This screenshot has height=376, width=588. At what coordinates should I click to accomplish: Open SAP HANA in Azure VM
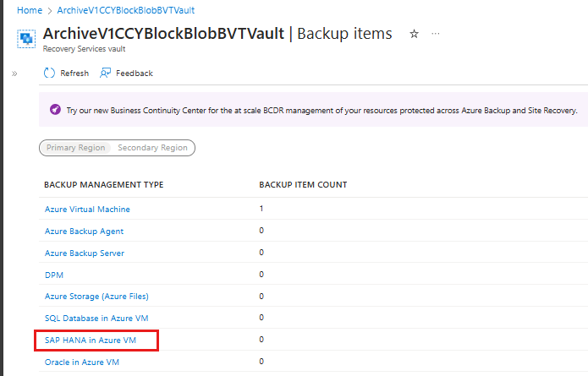tap(91, 340)
